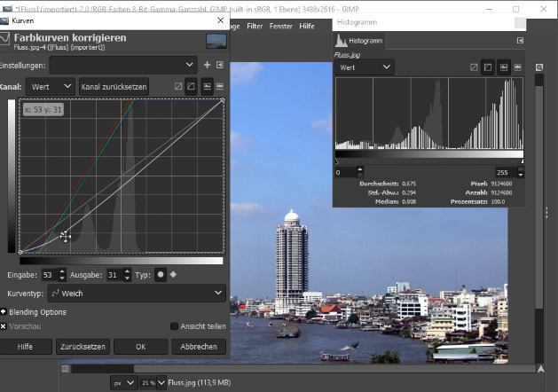
Task: Click image thumbnail in Curves header
Action: [216, 41]
